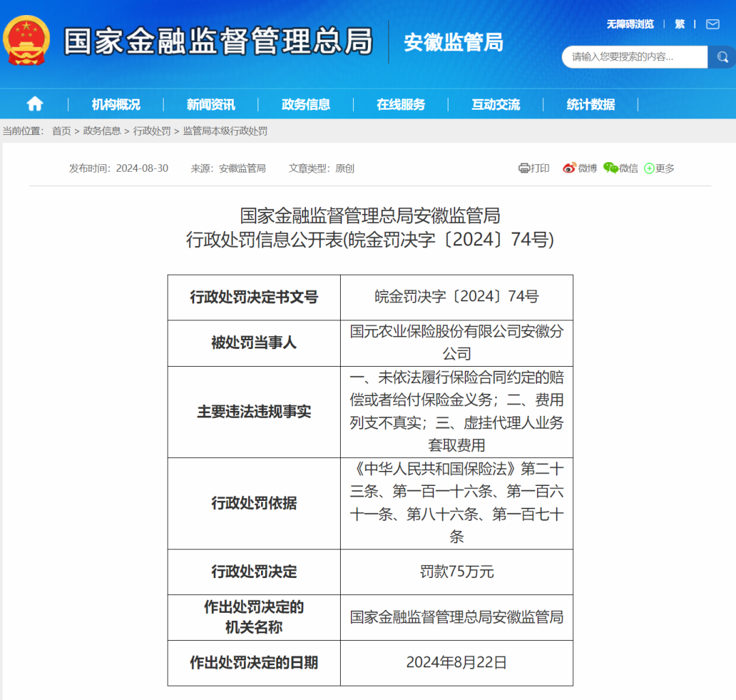Open the home icon in navigation bar

click(35, 104)
